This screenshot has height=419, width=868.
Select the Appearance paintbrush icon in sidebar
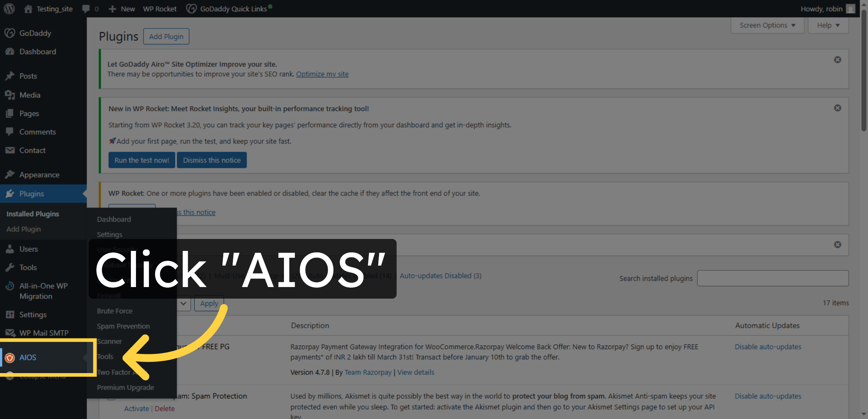[10, 174]
